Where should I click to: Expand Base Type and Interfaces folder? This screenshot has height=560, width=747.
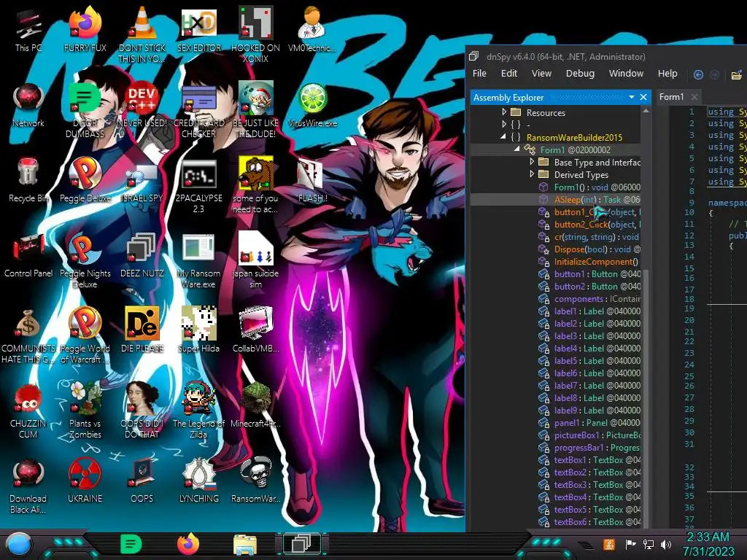point(532,162)
